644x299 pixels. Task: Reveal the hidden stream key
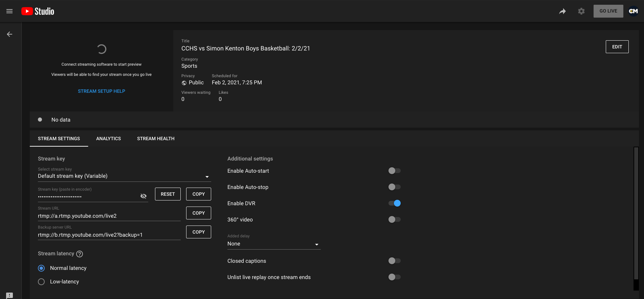pos(143,196)
